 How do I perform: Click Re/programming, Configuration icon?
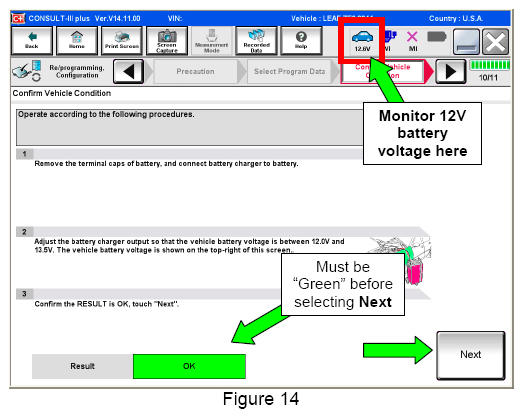(x=27, y=71)
